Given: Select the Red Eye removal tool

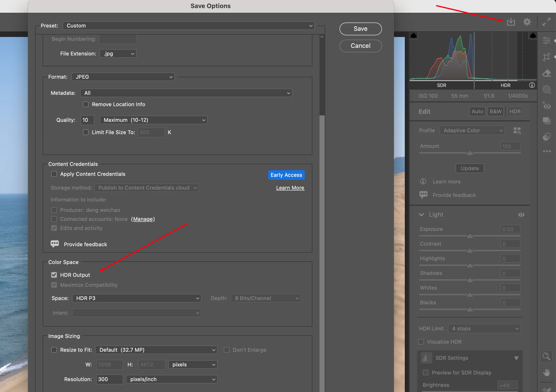Looking at the screenshot, I should coord(546,105).
